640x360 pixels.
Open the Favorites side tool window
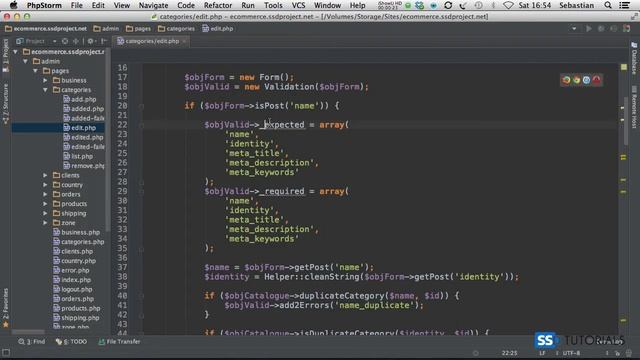coord(5,308)
